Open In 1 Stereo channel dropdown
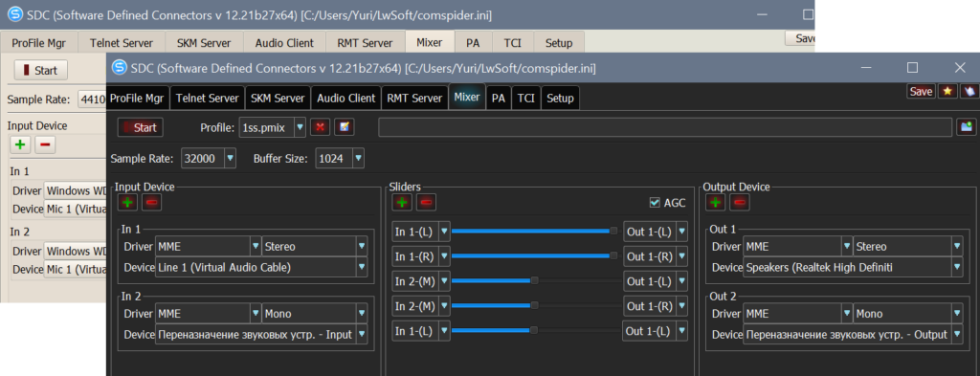Image resolution: width=980 pixels, height=376 pixels. [361, 247]
